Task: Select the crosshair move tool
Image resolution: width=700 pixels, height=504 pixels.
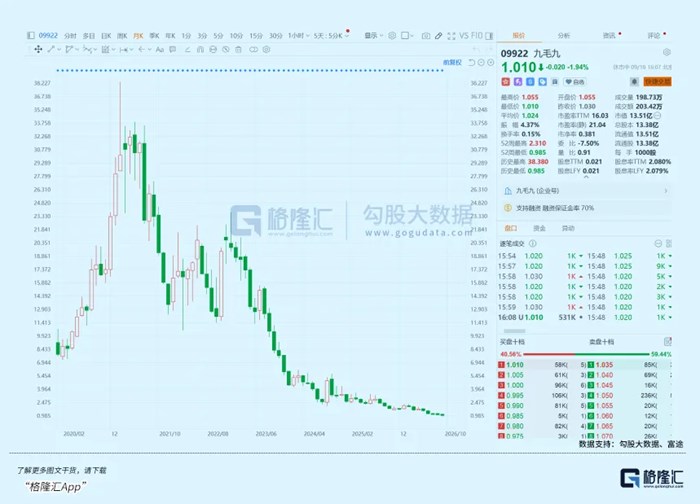Action: click(38, 50)
